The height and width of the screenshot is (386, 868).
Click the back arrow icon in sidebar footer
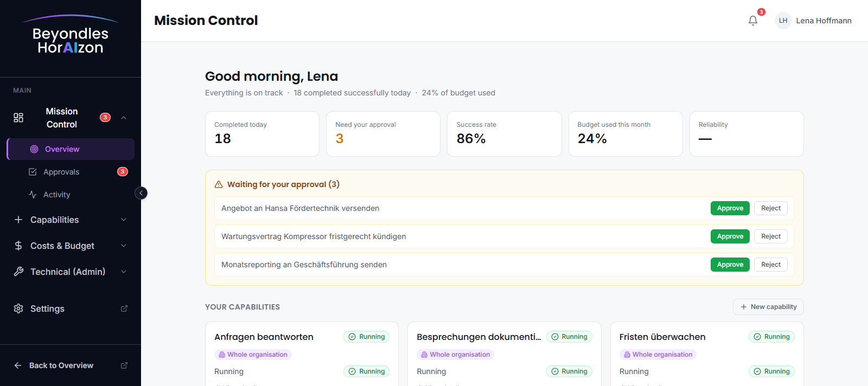tap(18, 365)
